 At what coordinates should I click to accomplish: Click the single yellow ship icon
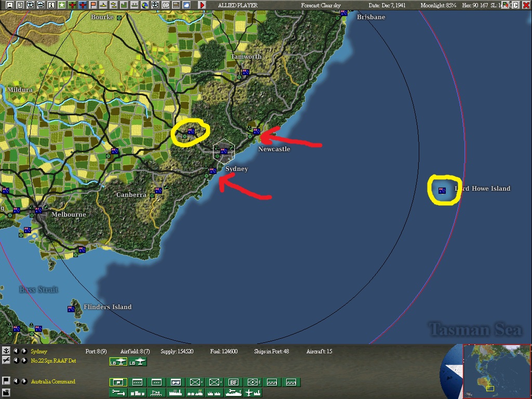(x=103, y=5)
